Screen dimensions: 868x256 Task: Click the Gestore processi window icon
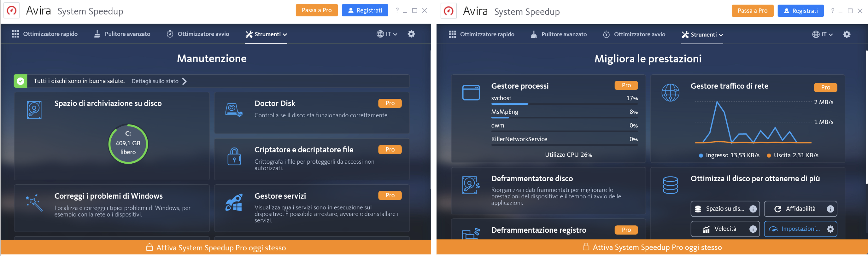click(x=471, y=93)
